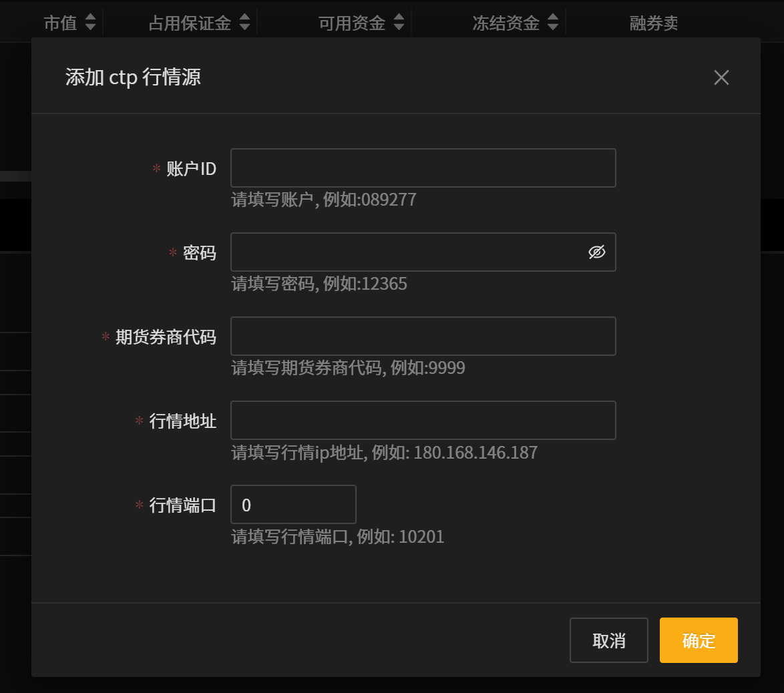Click the 冻结资金 column header text
Screen dimensions: 784x693
pos(506,23)
